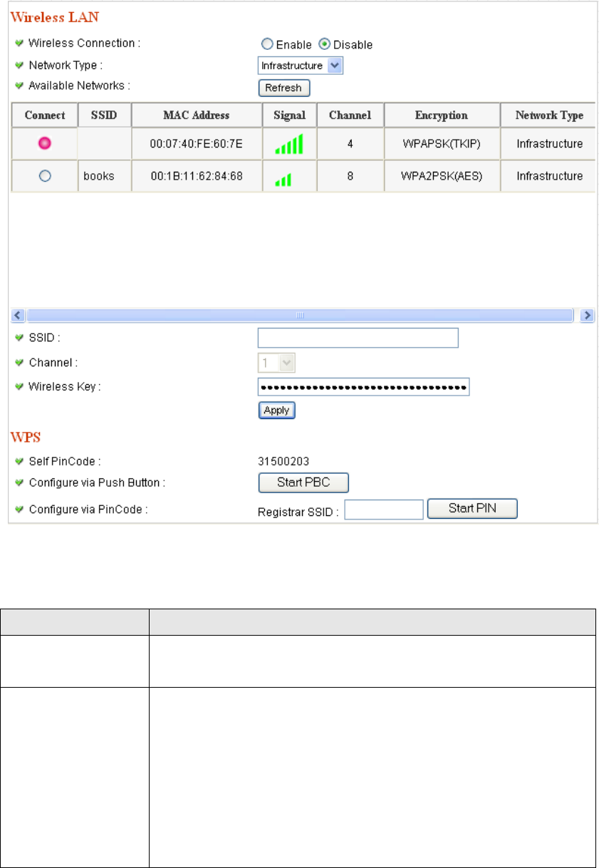599x868 pixels.
Task: Focus the SSID input field
Action: click(x=358, y=338)
